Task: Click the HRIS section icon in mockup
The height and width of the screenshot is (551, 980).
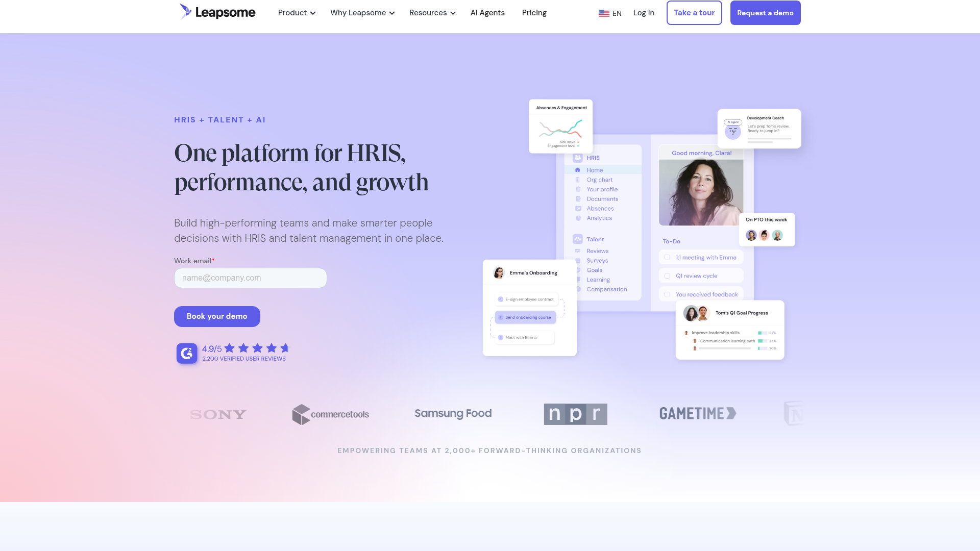Action: [577, 158]
